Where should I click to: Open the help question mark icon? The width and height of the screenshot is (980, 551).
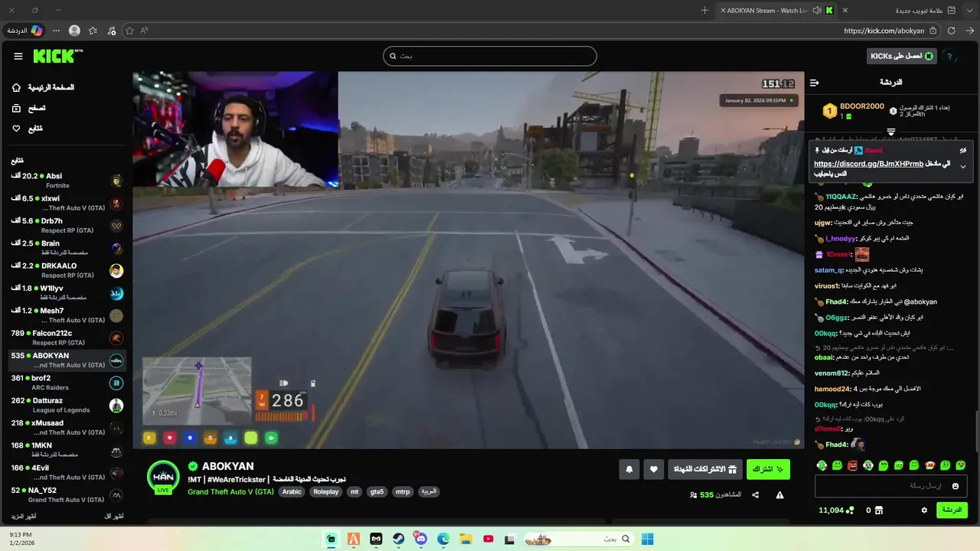click(949, 56)
